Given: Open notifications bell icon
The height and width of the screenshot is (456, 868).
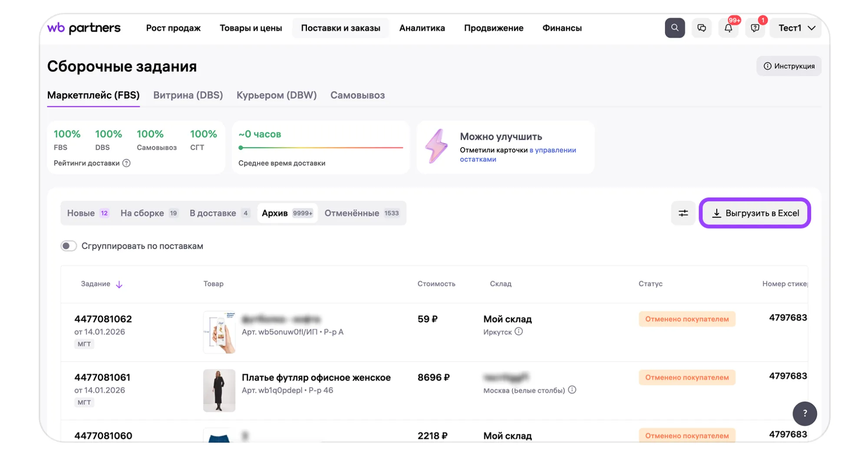Looking at the screenshot, I should coord(728,28).
